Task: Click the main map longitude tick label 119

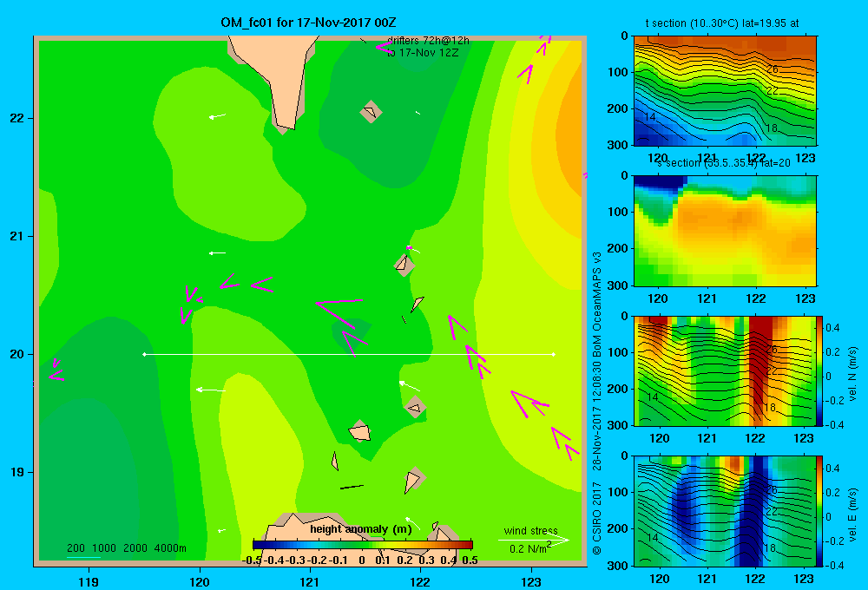Action: (89, 581)
